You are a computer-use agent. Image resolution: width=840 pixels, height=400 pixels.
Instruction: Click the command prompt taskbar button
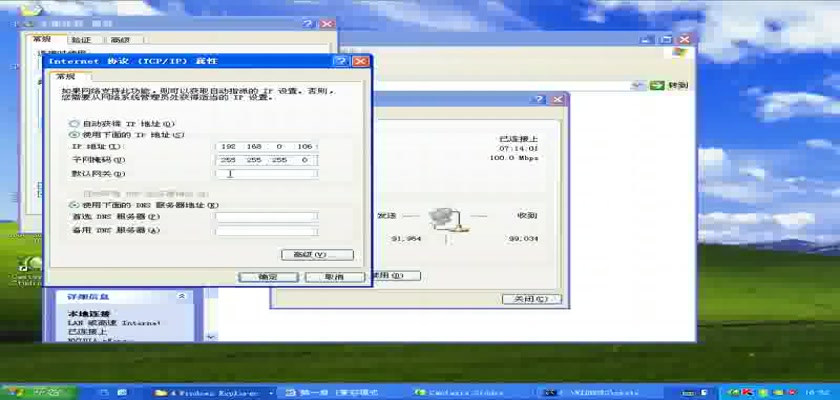click(x=599, y=393)
